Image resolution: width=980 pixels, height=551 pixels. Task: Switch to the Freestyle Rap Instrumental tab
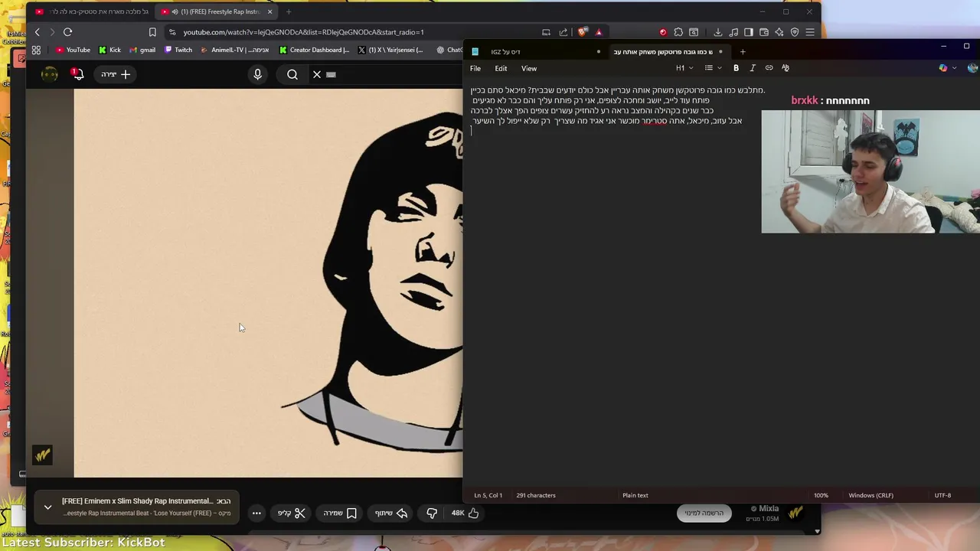217,11
